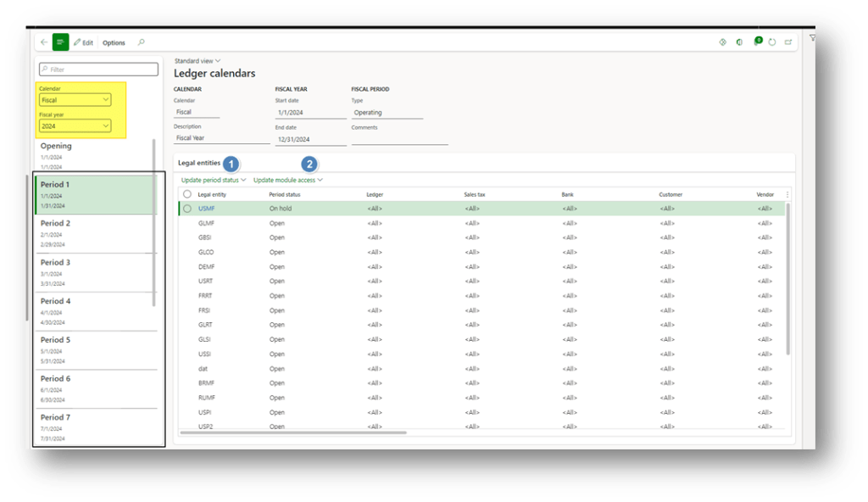Toggle the green list view icon
This screenshot has height=502, width=868.
pyautogui.click(x=60, y=42)
